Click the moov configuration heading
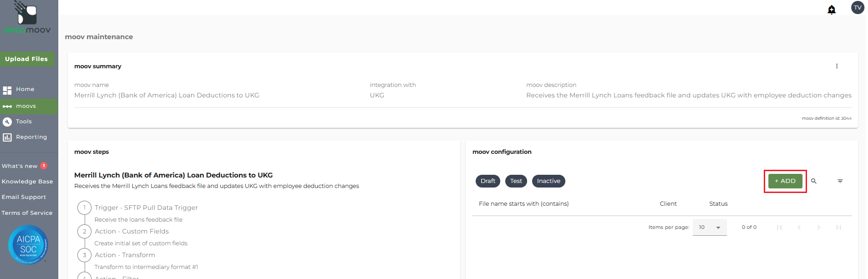The image size is (868, 279). tap(502, 152)
